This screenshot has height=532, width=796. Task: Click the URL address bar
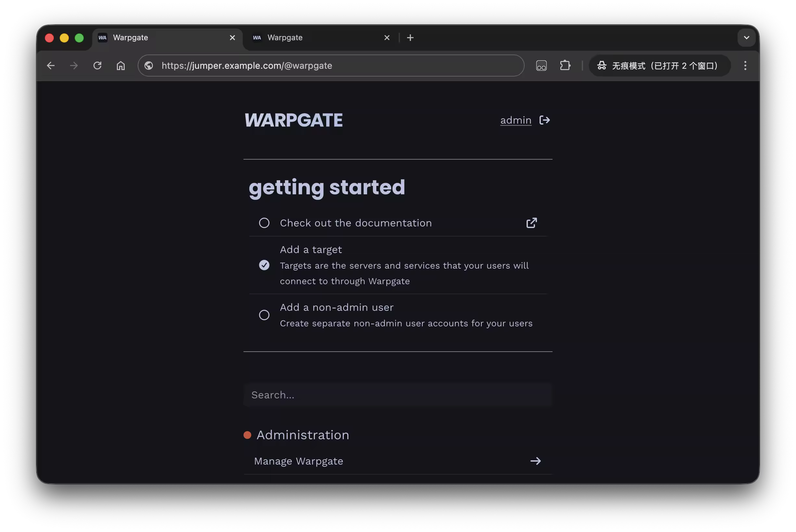click(331, 66)
